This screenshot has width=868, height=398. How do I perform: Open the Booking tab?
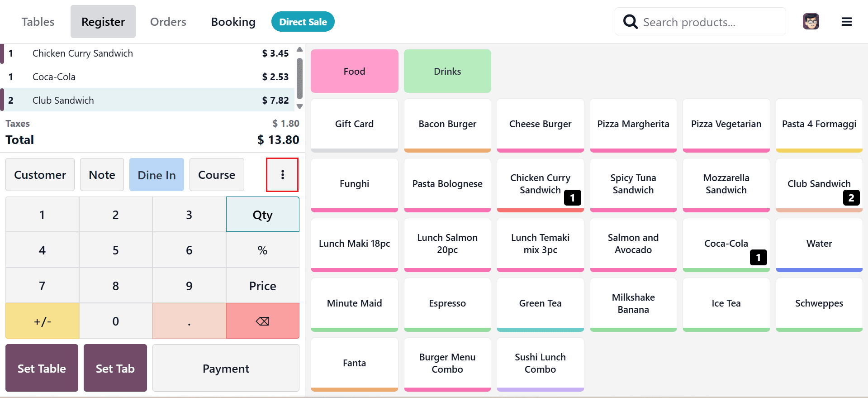coord(233,21)
